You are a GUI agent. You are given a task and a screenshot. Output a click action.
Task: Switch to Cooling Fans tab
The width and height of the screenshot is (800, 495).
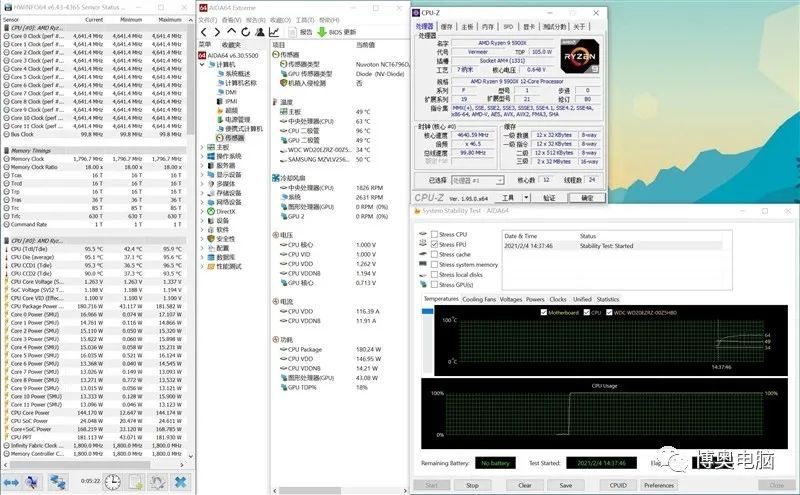click(479, 300)
